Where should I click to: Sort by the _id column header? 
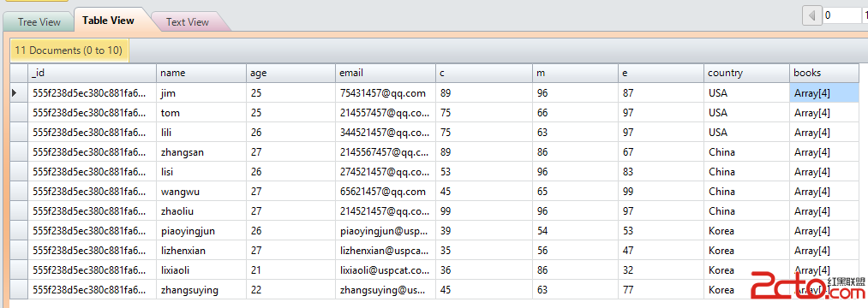92,73
